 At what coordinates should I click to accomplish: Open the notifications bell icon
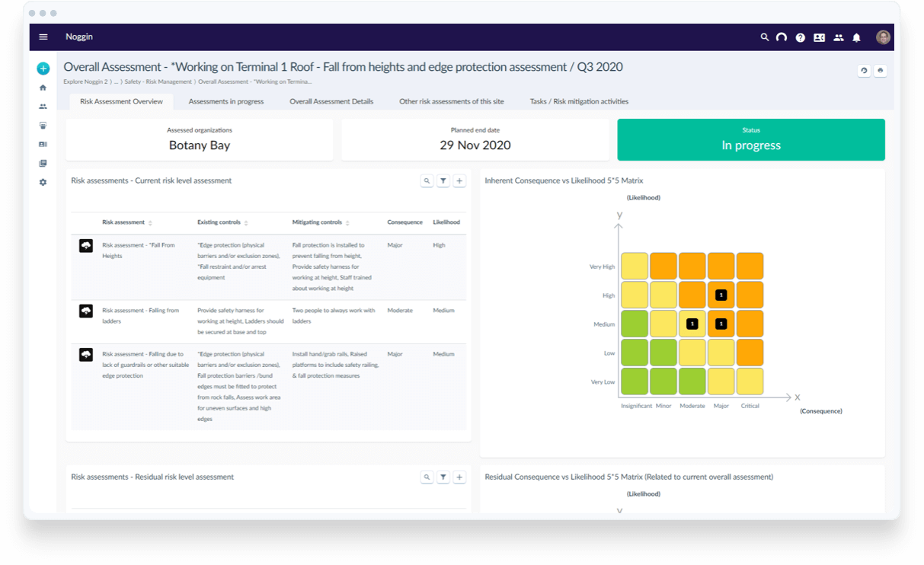click(858, 37)
